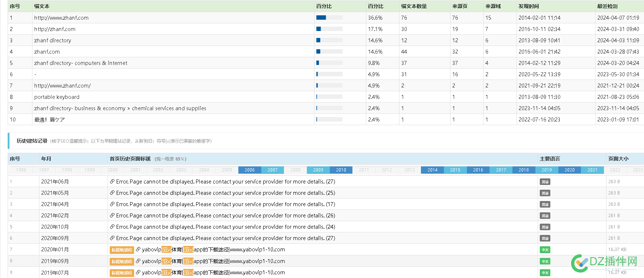Select year 2019 in the history timeline

[x=547, y=170]
